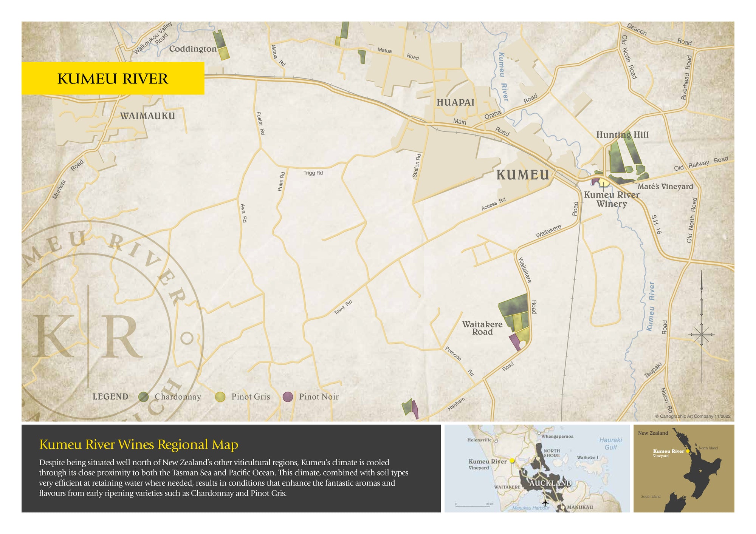Click the yellow KUMEU RIVER title banner
Image resolution: width=756 pixels, height=534 pixels.
coord(113,78)
